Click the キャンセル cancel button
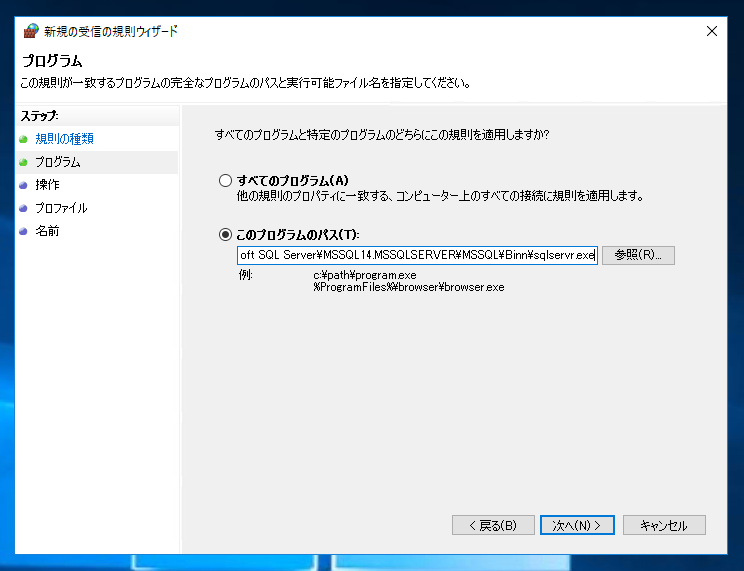This screenshot has width=744, height=571. pos(664,525)
